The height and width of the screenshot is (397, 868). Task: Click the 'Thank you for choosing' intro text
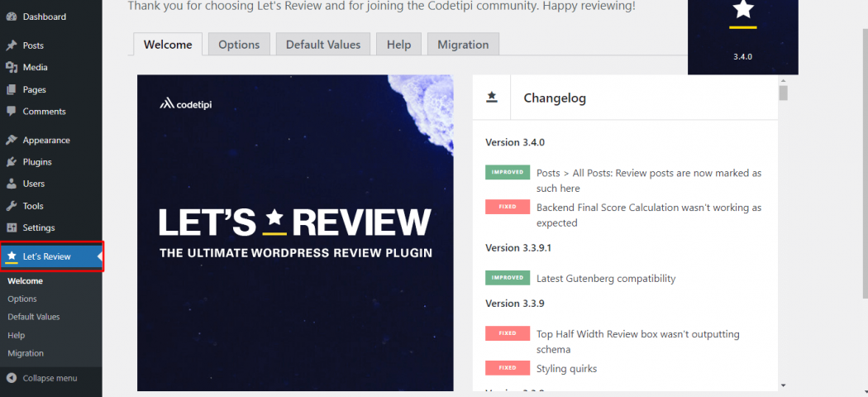[382, 7]
